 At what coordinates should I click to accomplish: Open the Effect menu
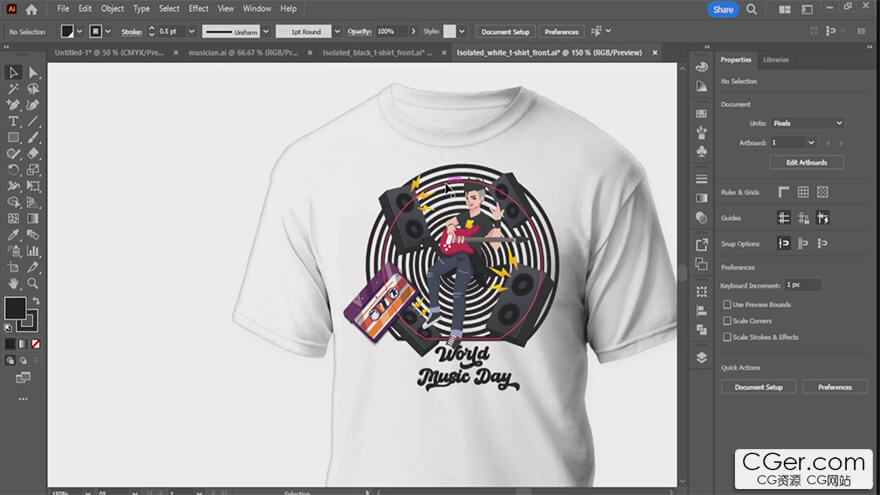(198, 9)
